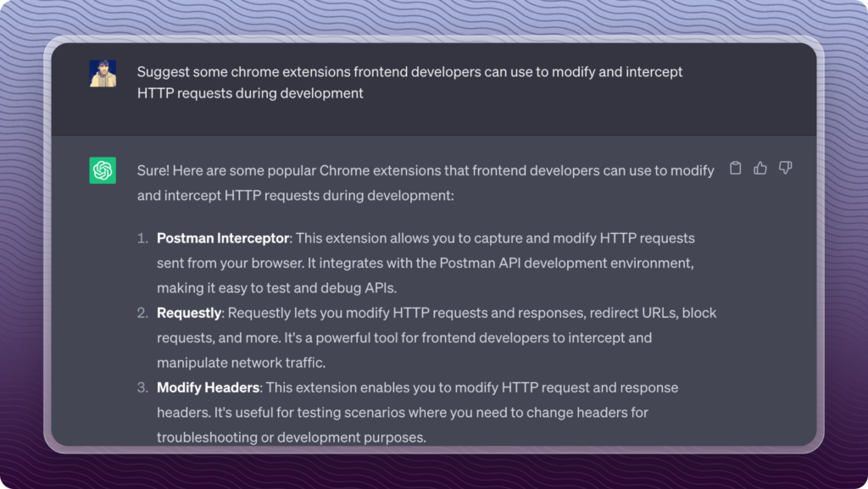Click the user prompt text about chrome extensions
Image resolution: width=868 pixels, height=489 pixels.
(x=409, y=82)
